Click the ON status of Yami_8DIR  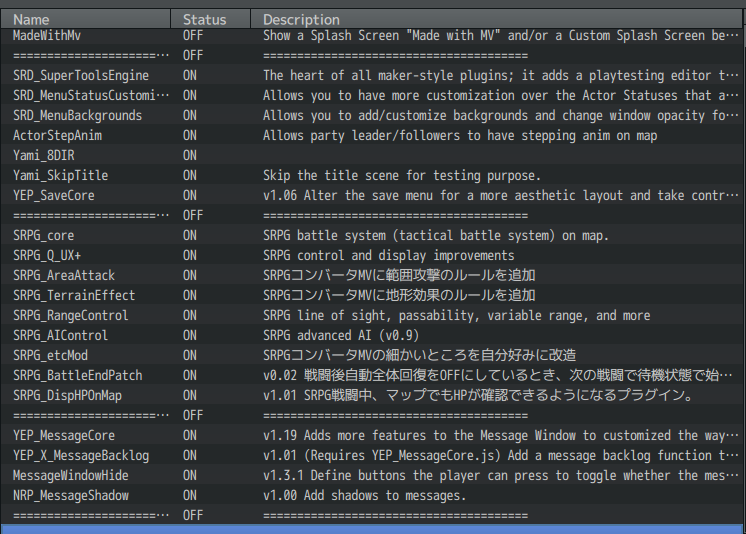point(190,155)
